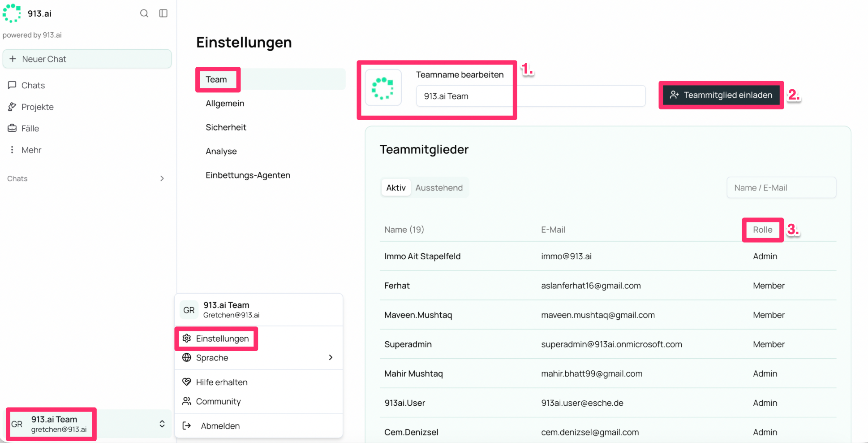Click the gear icon beside Einstellungen
The image size is (868, 443).
point(187,338)
